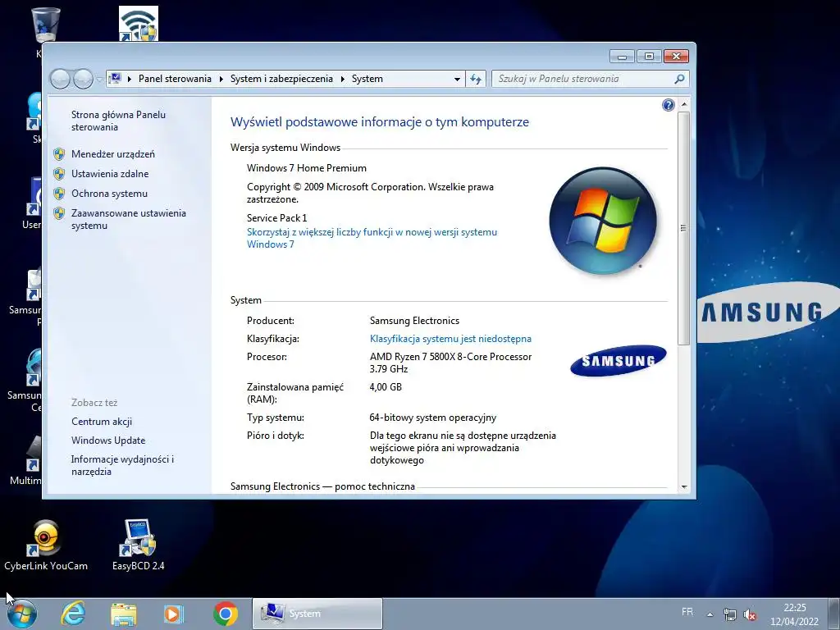
Task: Open Menedżer urządzeń link
Action: 113,154
